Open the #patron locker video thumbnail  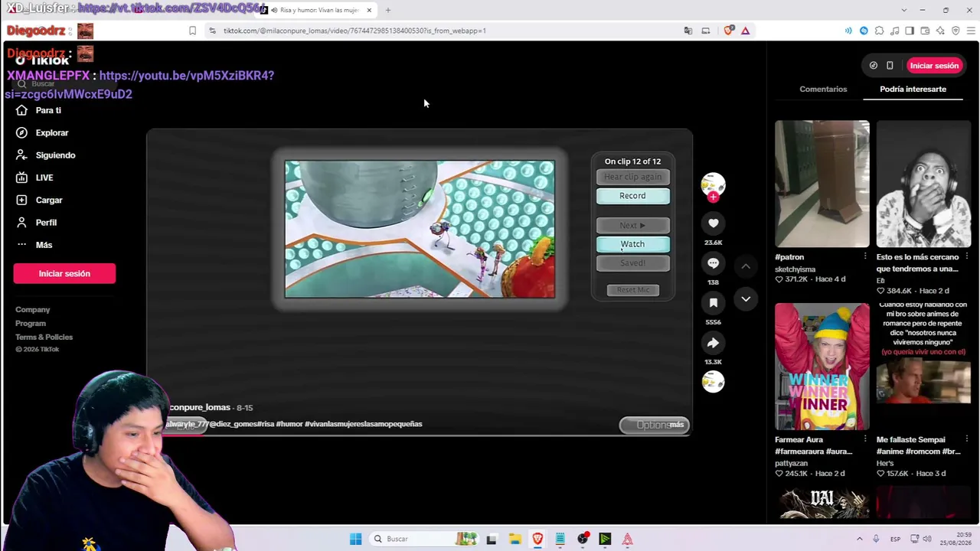coord(822,184)
